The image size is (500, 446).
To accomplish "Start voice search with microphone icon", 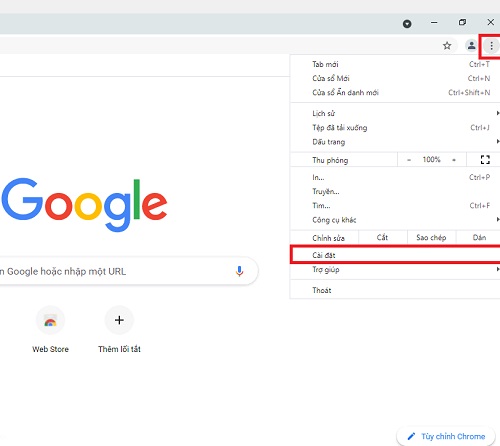I will coord(239,271).
